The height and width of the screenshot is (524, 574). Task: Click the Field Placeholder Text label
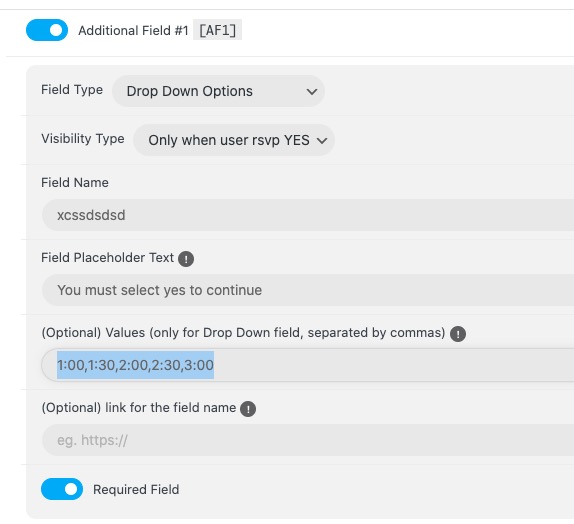tap(107, 257)
